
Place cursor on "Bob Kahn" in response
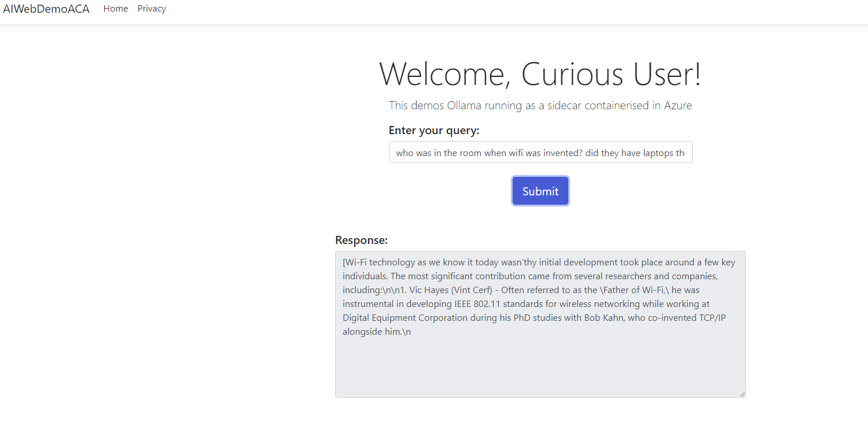point(605,318)
